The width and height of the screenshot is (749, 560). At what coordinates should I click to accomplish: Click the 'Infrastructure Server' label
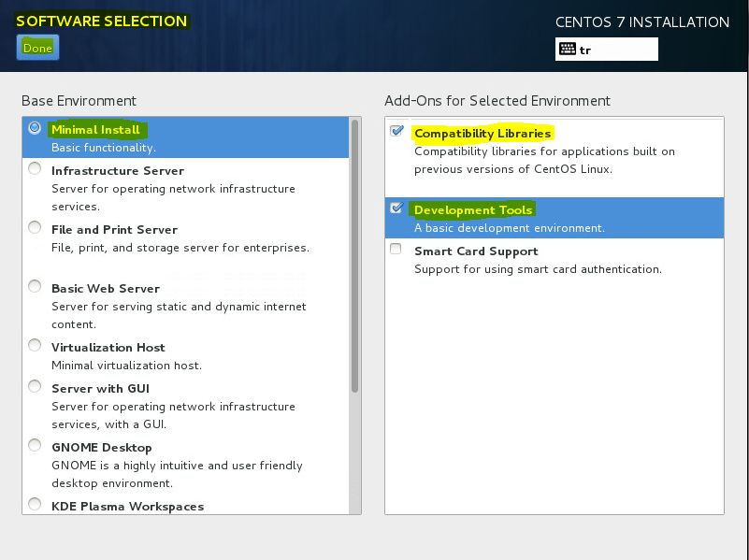[118, 171]
